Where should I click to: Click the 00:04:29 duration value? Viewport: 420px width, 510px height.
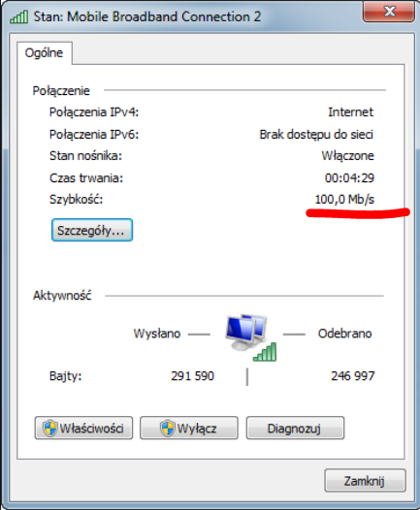coord(350,177)
